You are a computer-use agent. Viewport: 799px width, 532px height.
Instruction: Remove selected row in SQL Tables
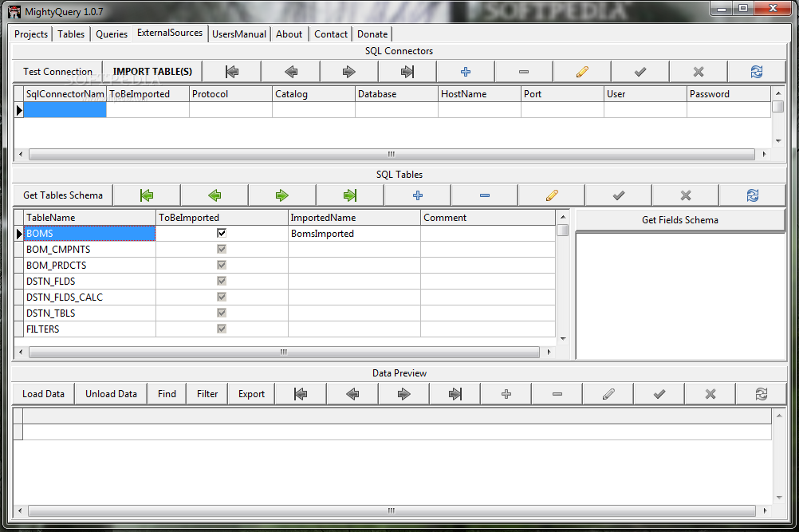coord(485,195)
